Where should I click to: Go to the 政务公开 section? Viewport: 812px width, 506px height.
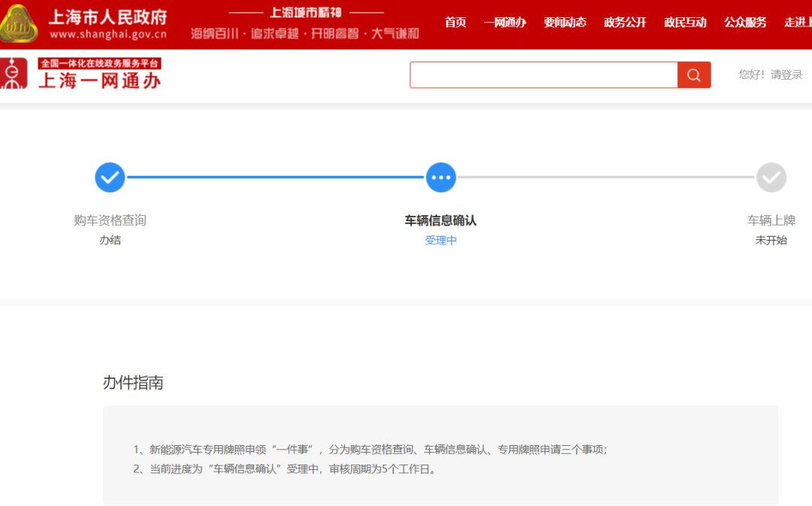coord(625,23)
